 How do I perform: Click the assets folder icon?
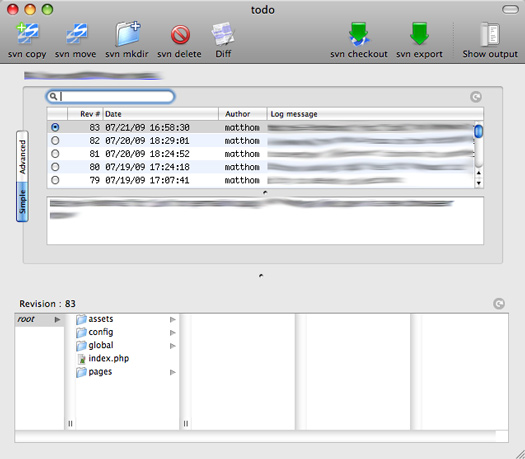[x=81, y=319]
